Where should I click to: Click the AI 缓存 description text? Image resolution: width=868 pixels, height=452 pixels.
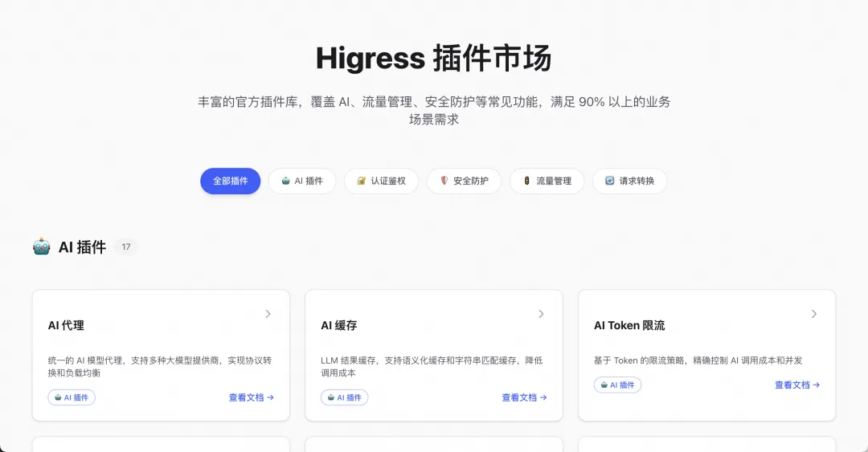pyautogui.click(x=432, y=366)
